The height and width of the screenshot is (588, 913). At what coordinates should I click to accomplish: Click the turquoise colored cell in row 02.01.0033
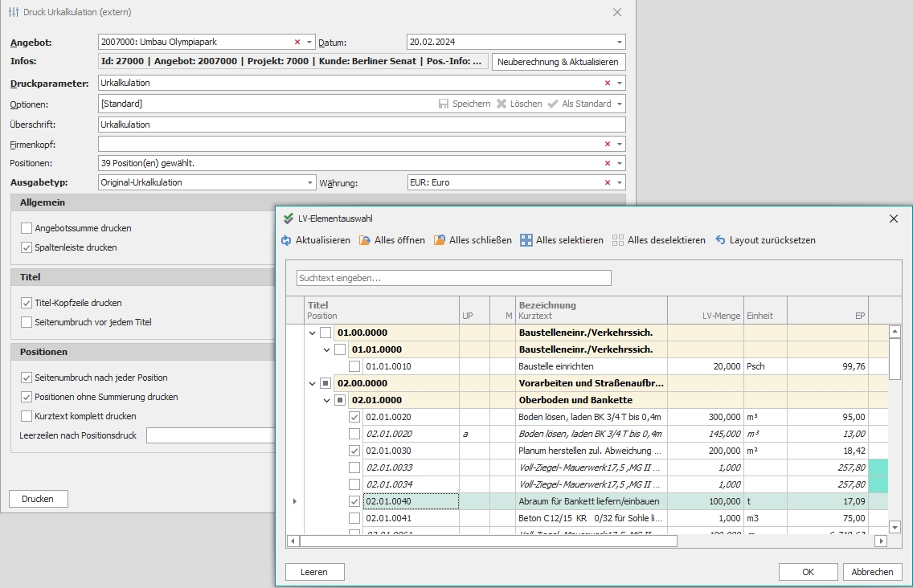click(878, 468)
